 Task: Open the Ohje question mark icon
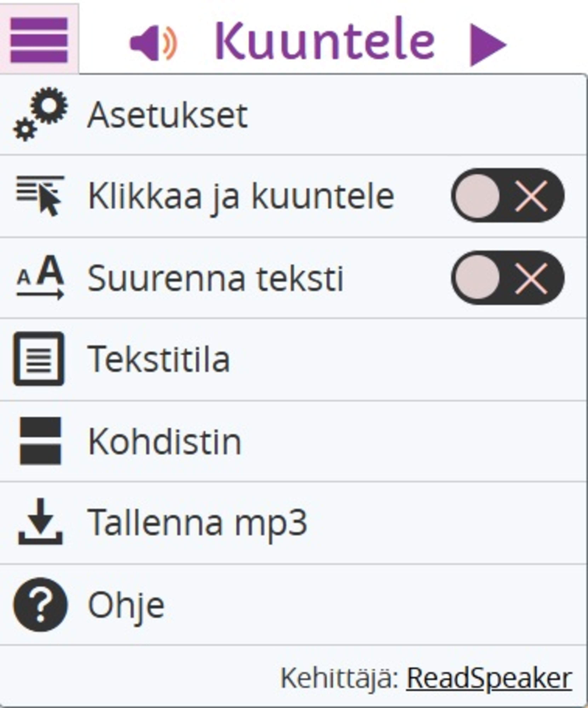[x=41, y=605]
